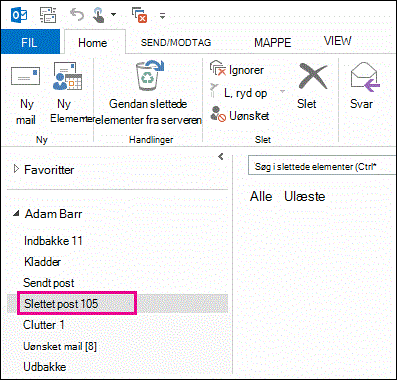
Task: Toggle touch/mouse mode icon
Action: tap(98, 15)
